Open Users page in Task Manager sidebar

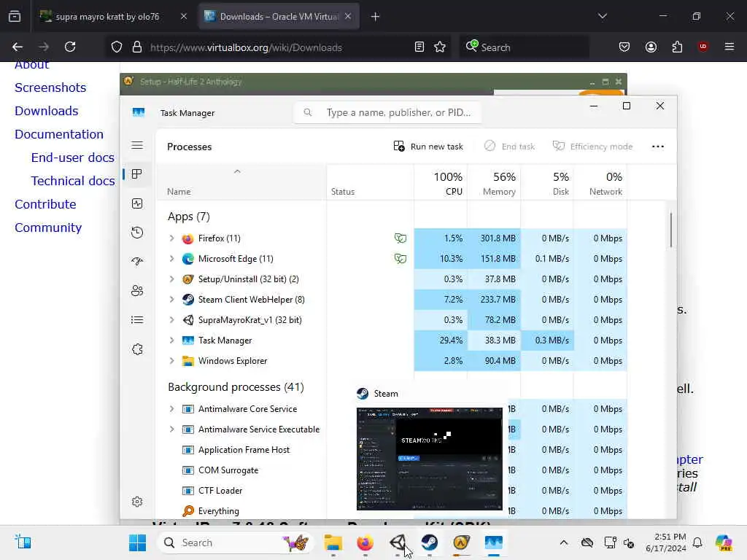137,290
